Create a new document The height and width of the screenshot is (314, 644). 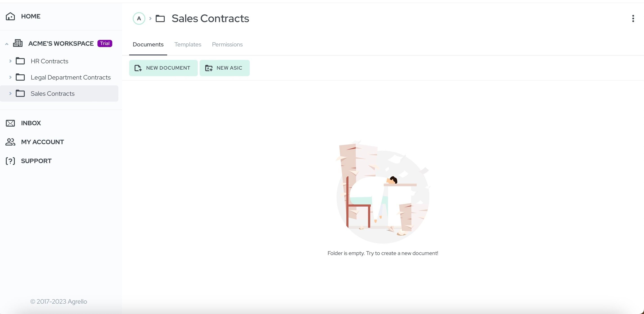(163, 68)
